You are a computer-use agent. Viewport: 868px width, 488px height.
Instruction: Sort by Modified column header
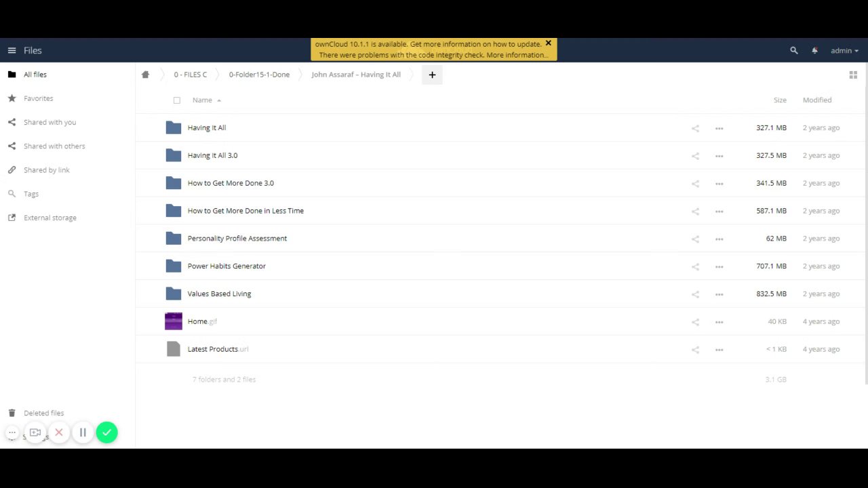click(x=817, y=100)
